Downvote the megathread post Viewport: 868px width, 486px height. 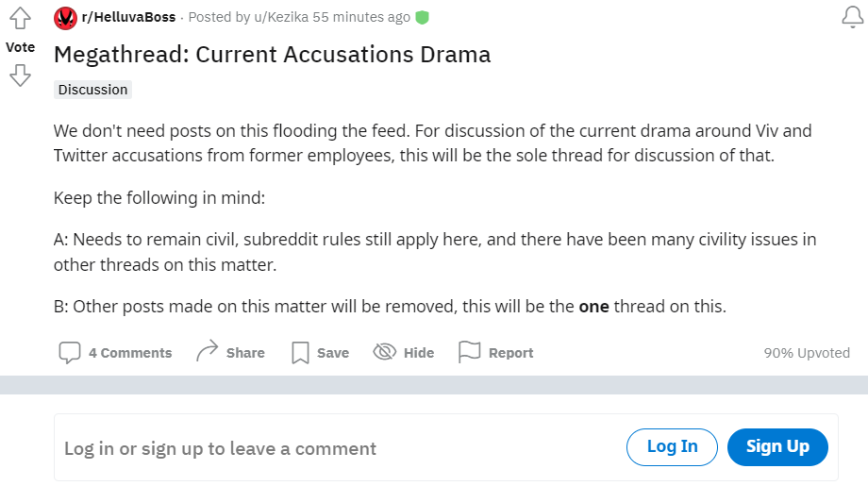tap(20, 75)
